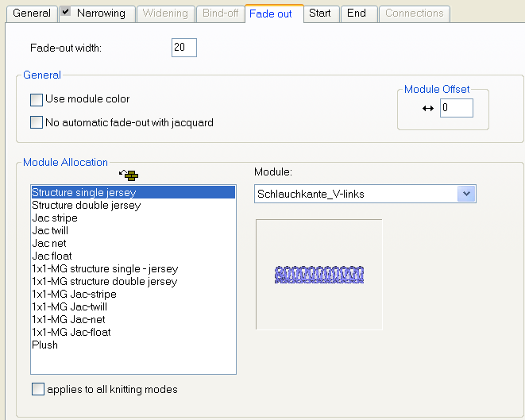Pick 1x1-MG Jac-twill in the list
The image size is (525, 420).
point(69,306)
